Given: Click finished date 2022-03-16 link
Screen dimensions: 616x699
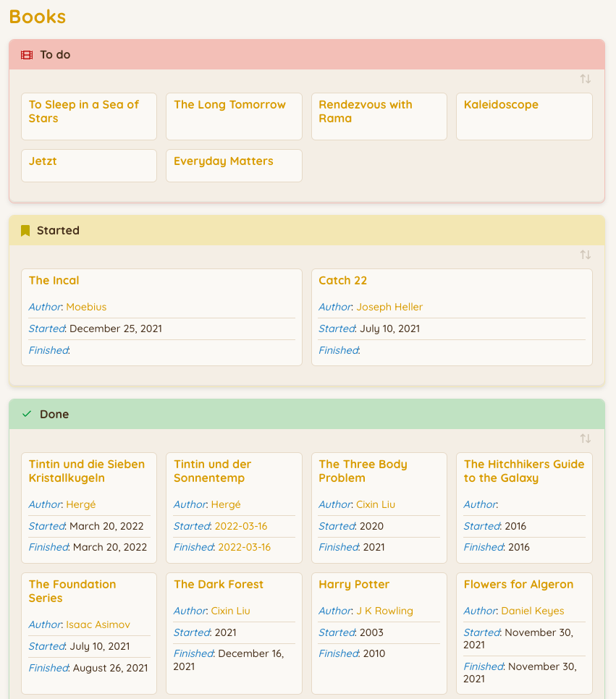Looking at the screenshot, I should click(245, 547).
